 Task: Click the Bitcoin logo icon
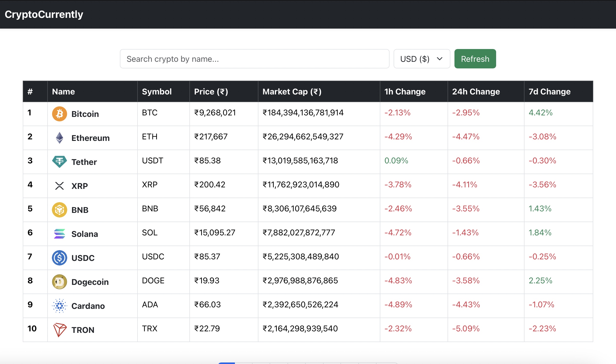[x=59, y=114]
